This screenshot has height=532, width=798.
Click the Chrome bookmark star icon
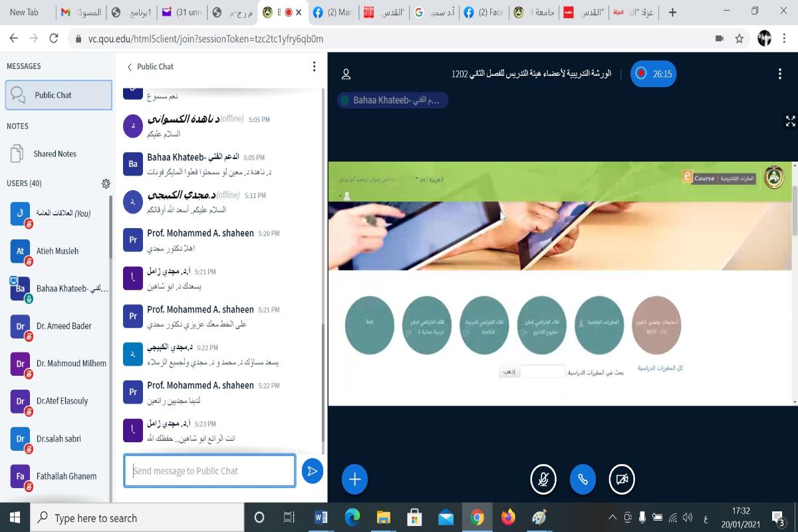[739, 39]
